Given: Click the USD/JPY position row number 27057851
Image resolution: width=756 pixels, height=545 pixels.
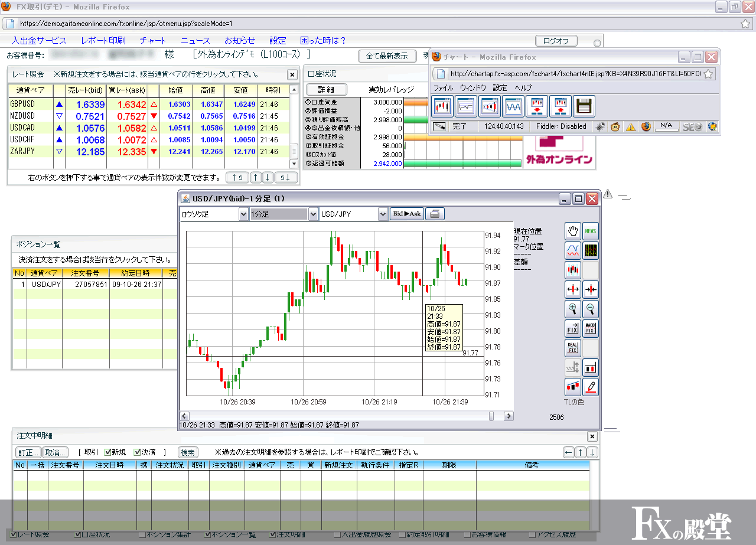Looking at the screenshot, I should tap(94, 284).
